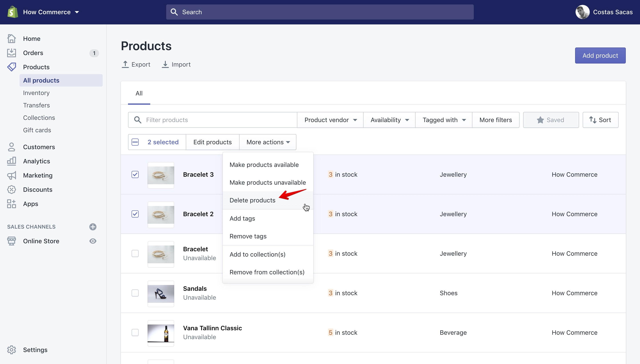Toggle the select-all checkbox beside 2 selected
The width and height of the screenshot is (640, 364).
(135, 142)
